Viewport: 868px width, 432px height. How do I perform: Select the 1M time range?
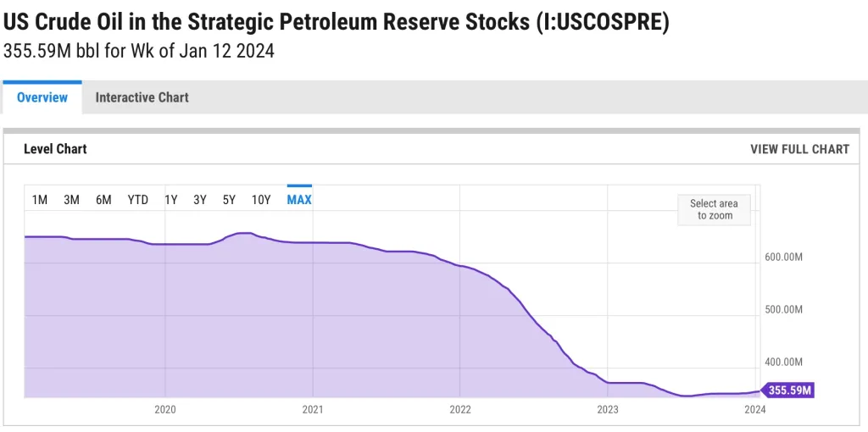(40, 200)
